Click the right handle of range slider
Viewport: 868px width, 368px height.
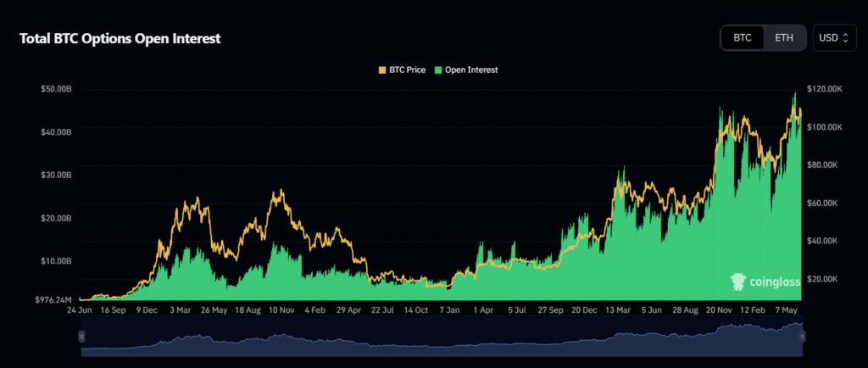[801, 337]
